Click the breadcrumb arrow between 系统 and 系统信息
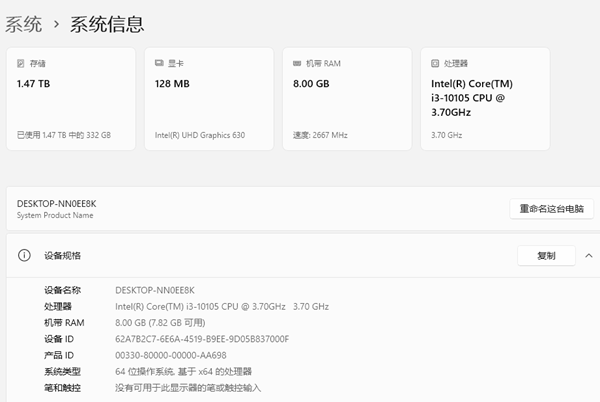 click(56, 23)
